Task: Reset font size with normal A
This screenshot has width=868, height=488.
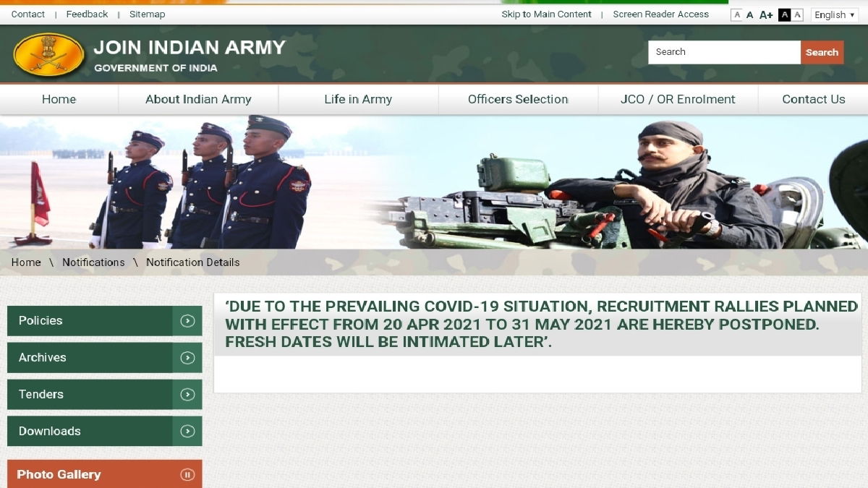Action: tap(750, 15)
